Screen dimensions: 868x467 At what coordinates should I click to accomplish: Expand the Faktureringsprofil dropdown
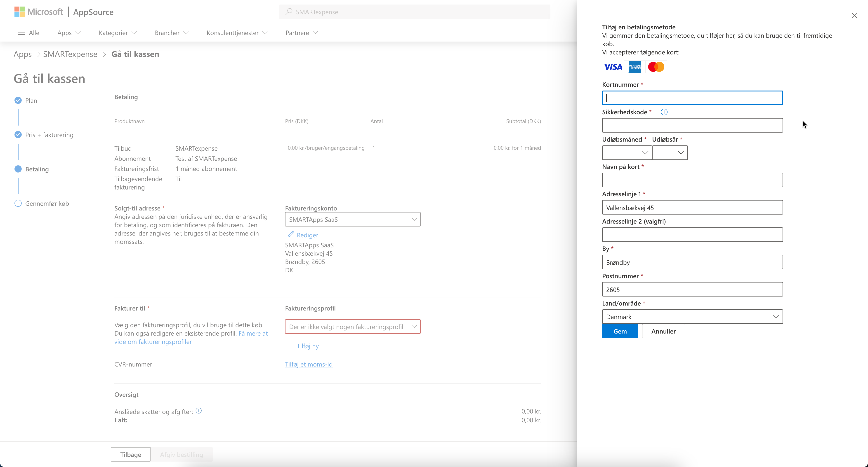[x=352, y=327]
